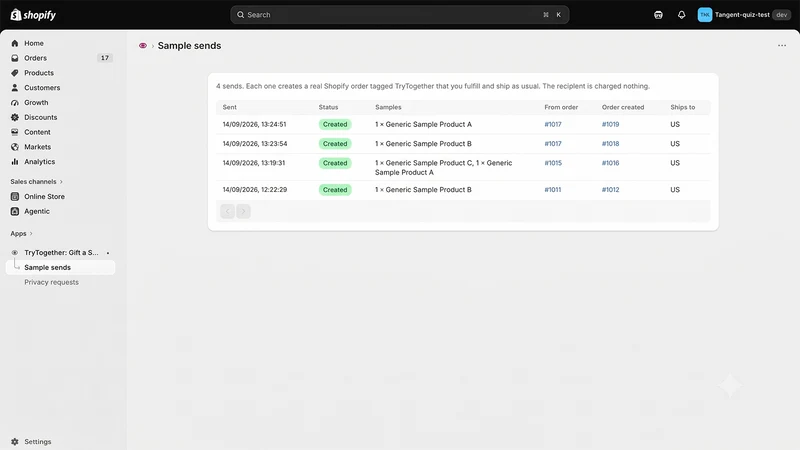Image resolution: width=800 pixels, height=450 pixels.
Task: Click the Online Store icon
Action: (15, 196)
